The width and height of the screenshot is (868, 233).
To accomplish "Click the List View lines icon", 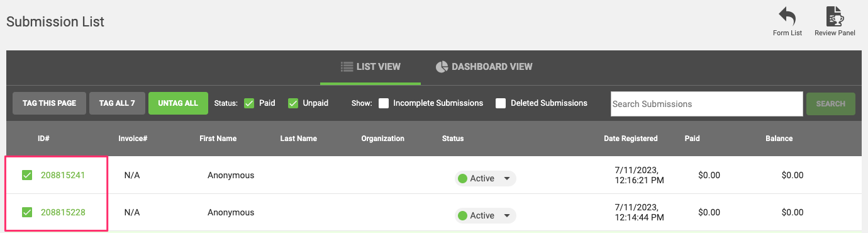I will (347, 67).
